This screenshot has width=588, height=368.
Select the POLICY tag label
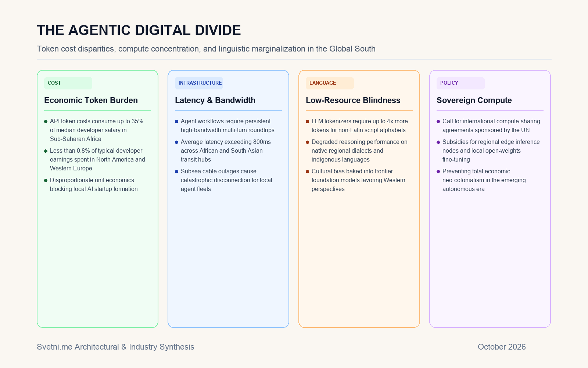click(460, 83)
